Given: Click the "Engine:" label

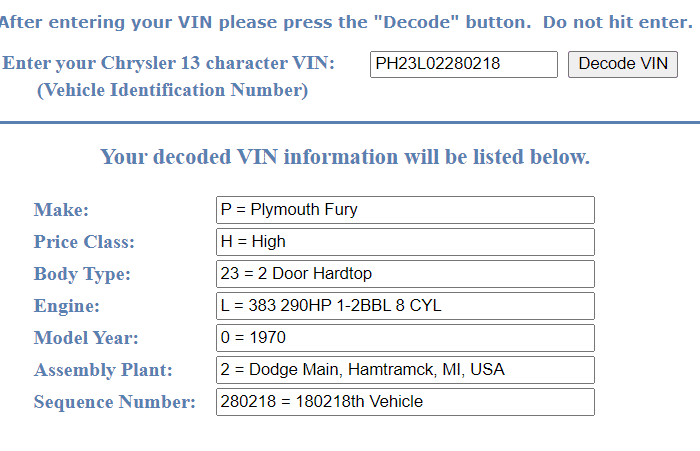Looking at the screenshot, I should tap(67, 306).
